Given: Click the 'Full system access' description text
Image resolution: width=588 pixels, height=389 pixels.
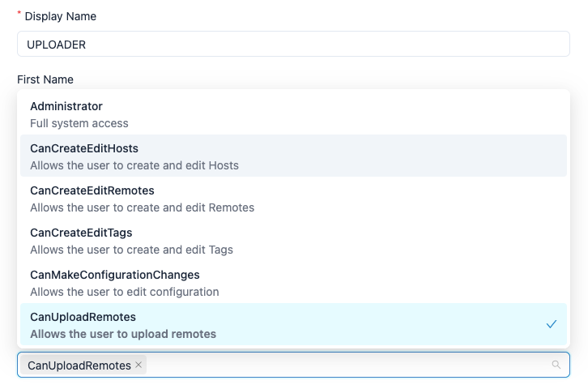Looking at the screenshot, I should pyautogui.click(x=79, y=123).
